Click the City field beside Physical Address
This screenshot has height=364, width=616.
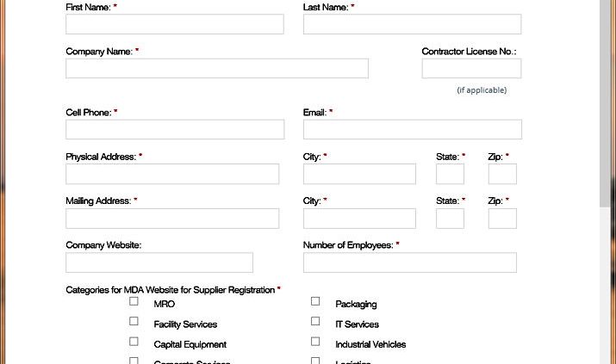point(359,174)
